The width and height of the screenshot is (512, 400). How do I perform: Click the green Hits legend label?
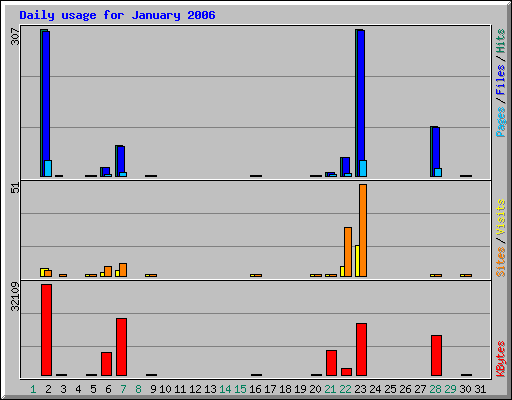point(501,41)
